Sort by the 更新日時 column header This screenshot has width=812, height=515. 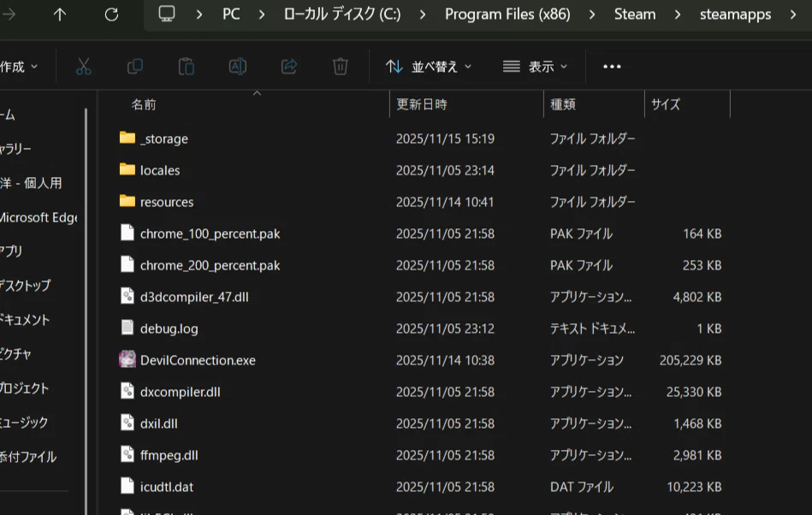422,104
